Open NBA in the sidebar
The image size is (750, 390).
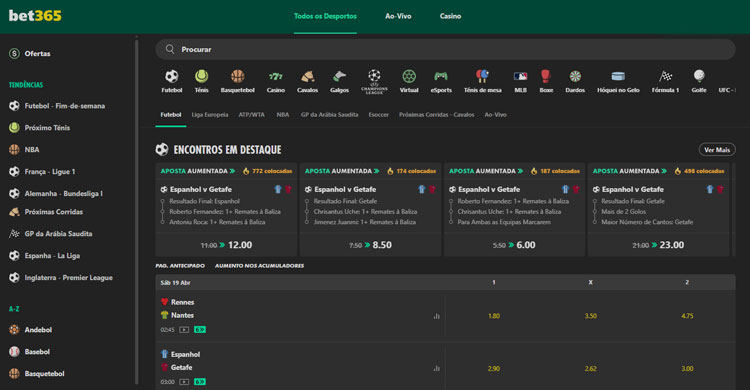32,149
